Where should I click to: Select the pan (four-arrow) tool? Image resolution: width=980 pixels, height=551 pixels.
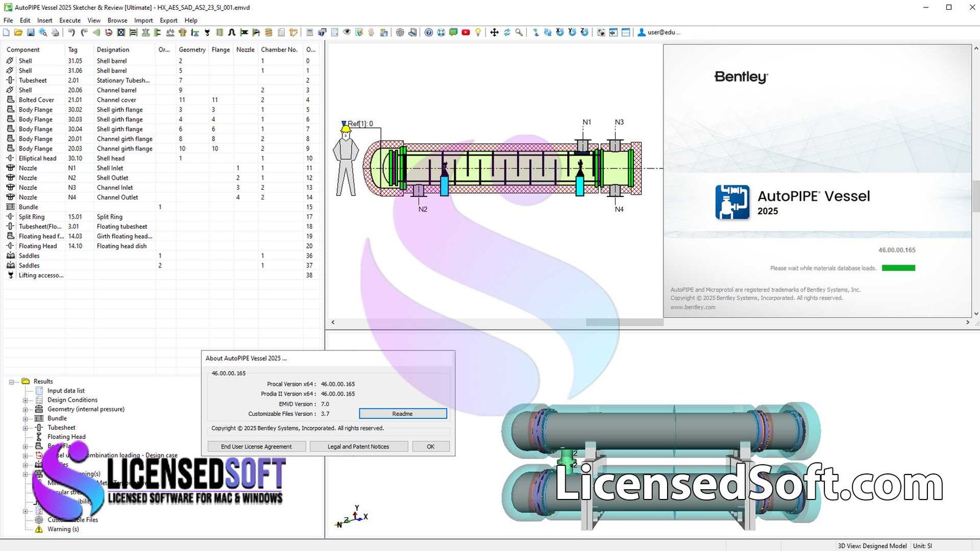point(494,32)
